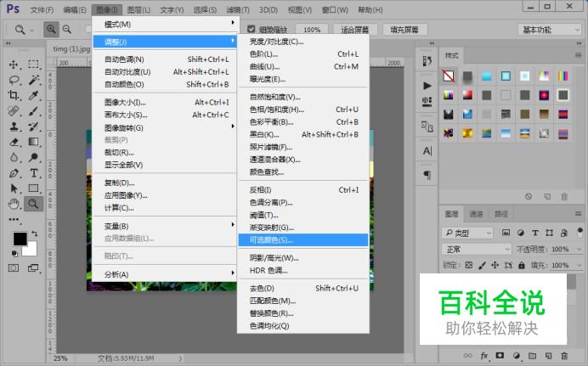Select the Eyedropper tool
Viewport: 588px width, 366px height.
tap(33, 95)
